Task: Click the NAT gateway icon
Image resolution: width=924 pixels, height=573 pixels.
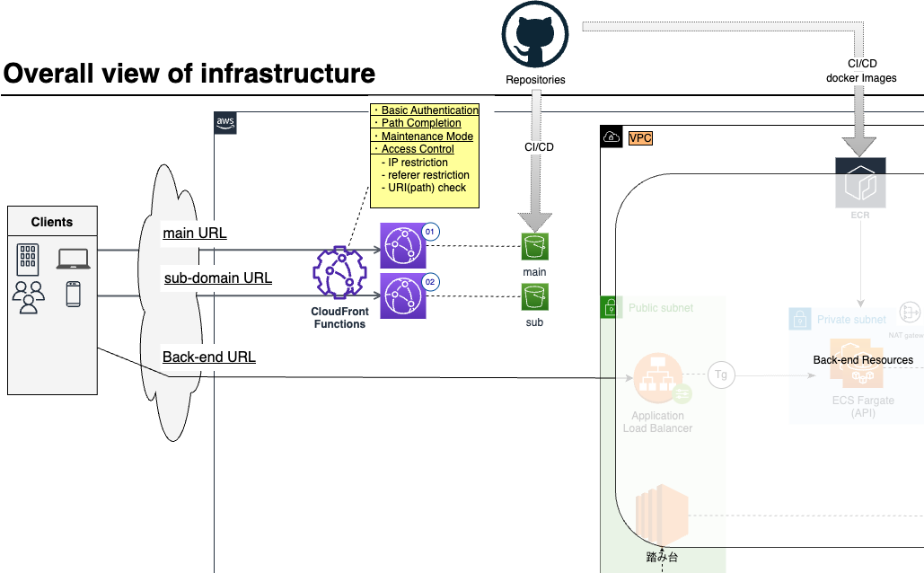Action: coord(911,312)
